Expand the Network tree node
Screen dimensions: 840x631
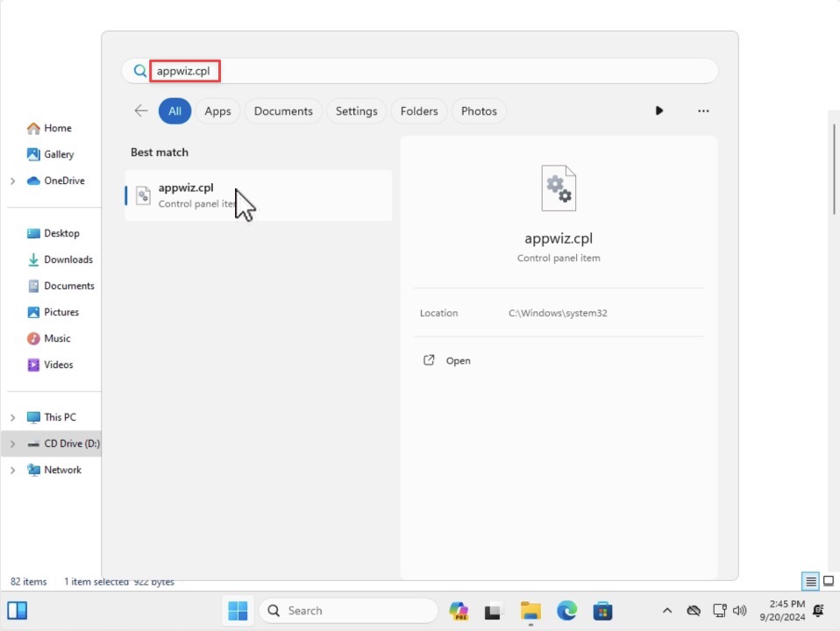coord(13,471)
